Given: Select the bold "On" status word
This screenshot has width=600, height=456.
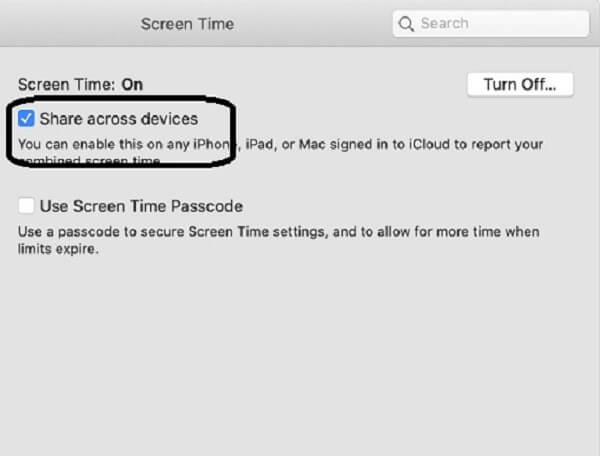Looking at the screenshot, I should 132,85.
